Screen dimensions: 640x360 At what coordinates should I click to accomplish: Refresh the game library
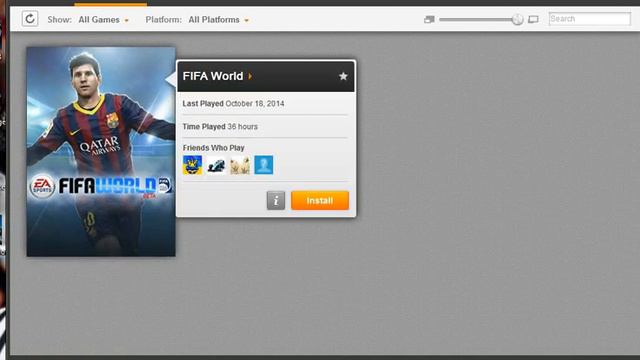(30, 19)
